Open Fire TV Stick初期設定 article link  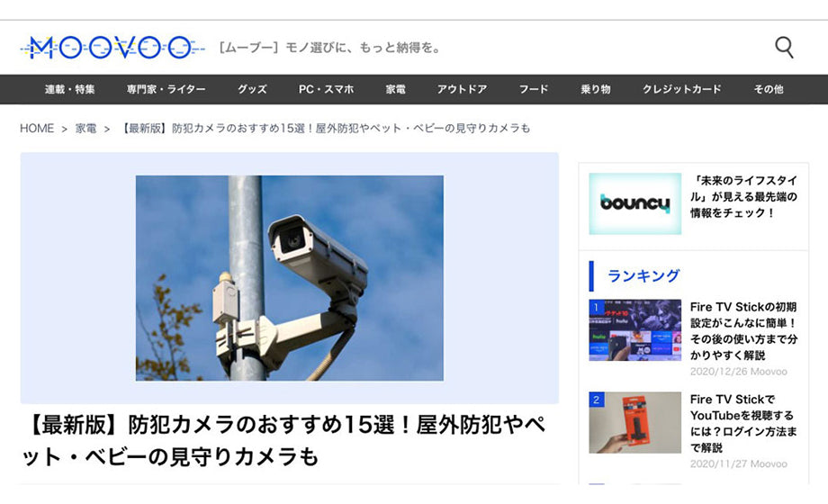743,330
